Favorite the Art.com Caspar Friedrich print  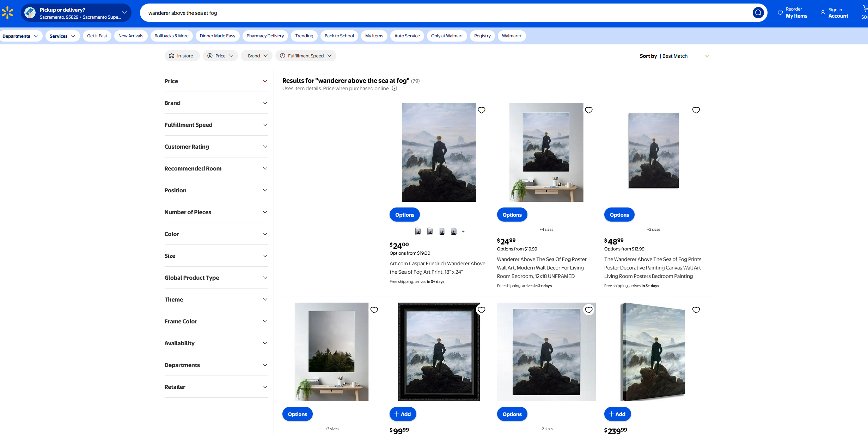tap(482, 110)
